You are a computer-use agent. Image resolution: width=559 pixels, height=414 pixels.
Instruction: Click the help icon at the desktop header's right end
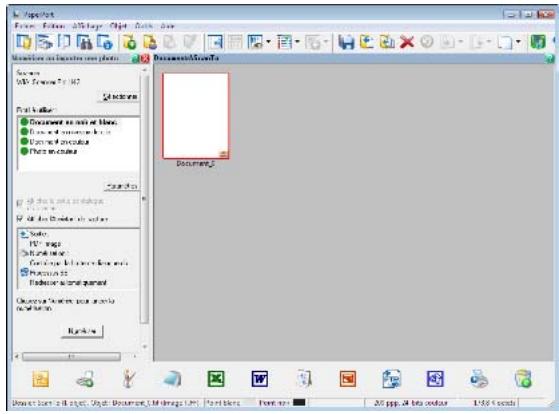point(550,59)
